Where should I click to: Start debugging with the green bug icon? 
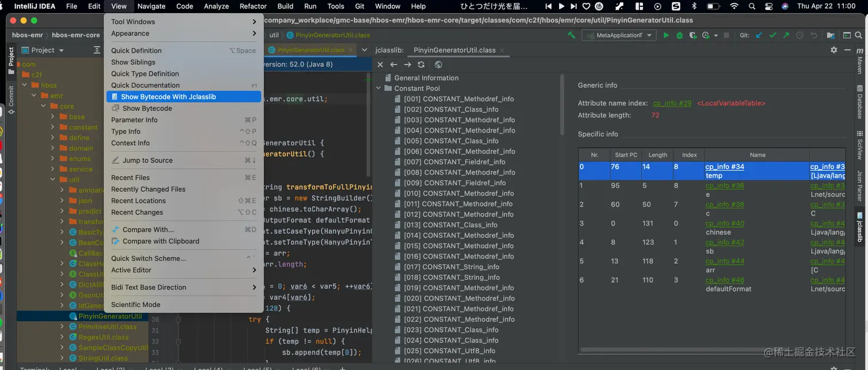pyautogui.click(x=680, y=35)
